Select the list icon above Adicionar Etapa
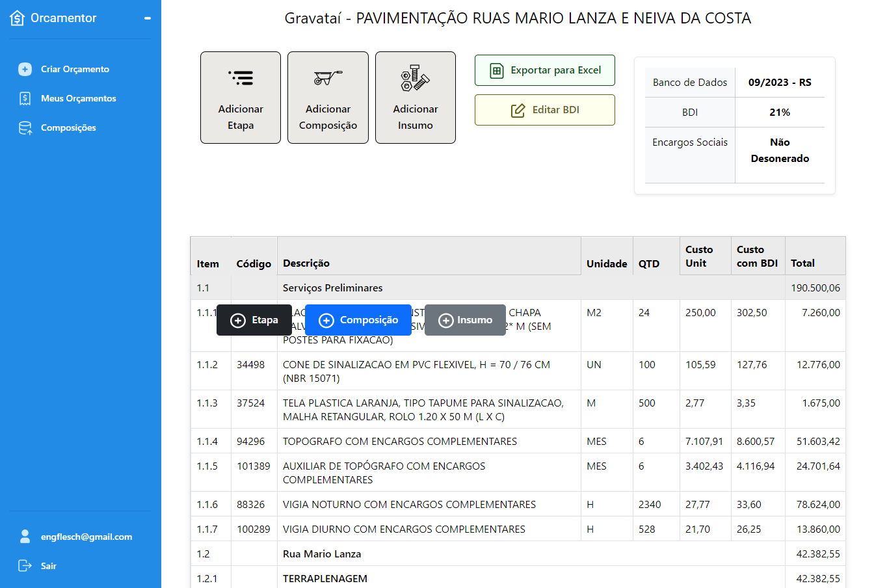The width and height of the screenshot is (874, 588). point(241,77)
